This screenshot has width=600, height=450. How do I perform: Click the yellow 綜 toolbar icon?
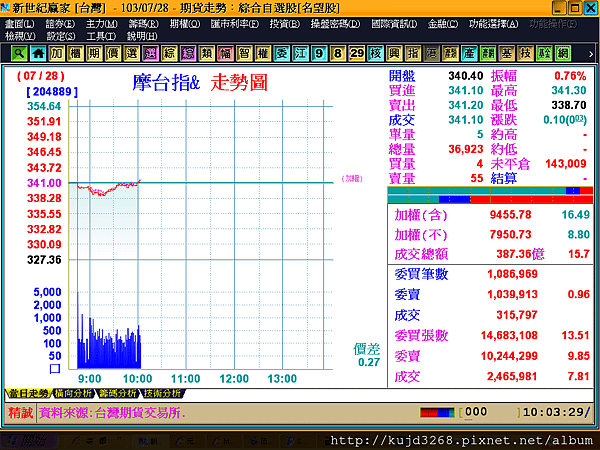(169, 53)
